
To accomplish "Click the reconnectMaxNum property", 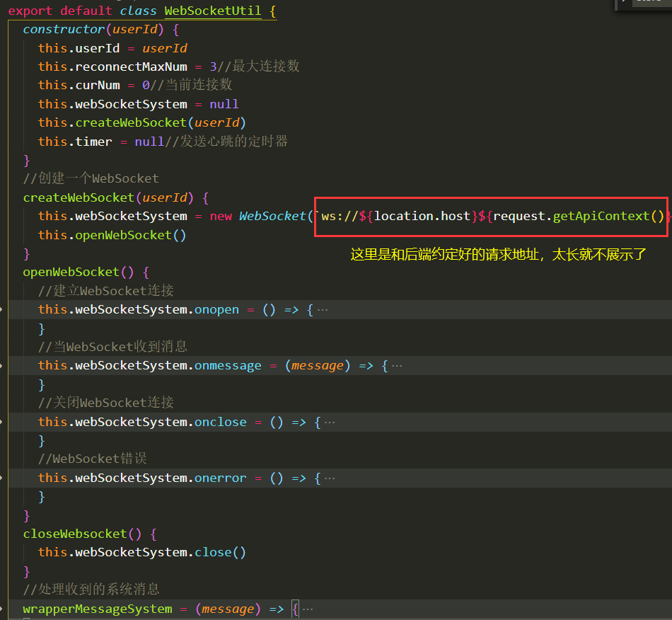I will pyautogui.click(x=131, y=67).
